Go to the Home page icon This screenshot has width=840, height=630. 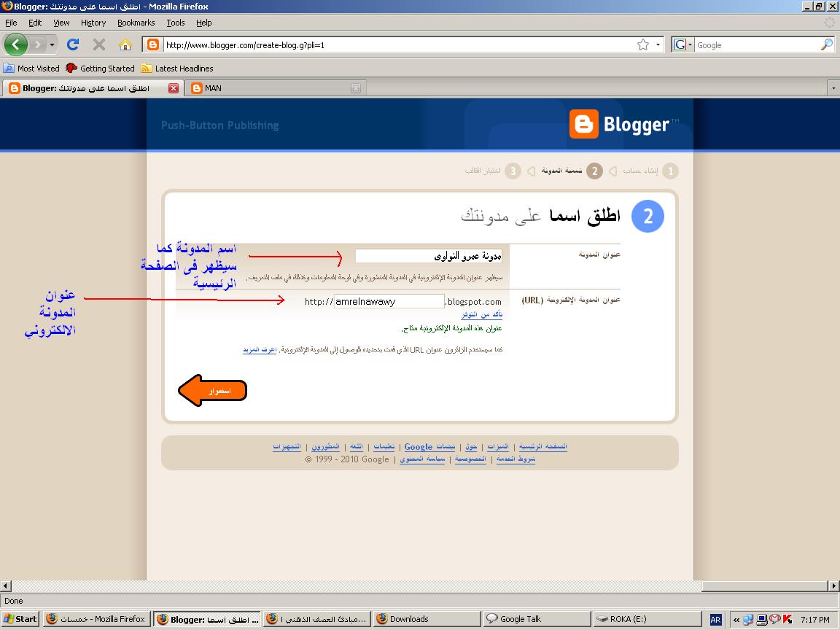(x=125, y=44)
